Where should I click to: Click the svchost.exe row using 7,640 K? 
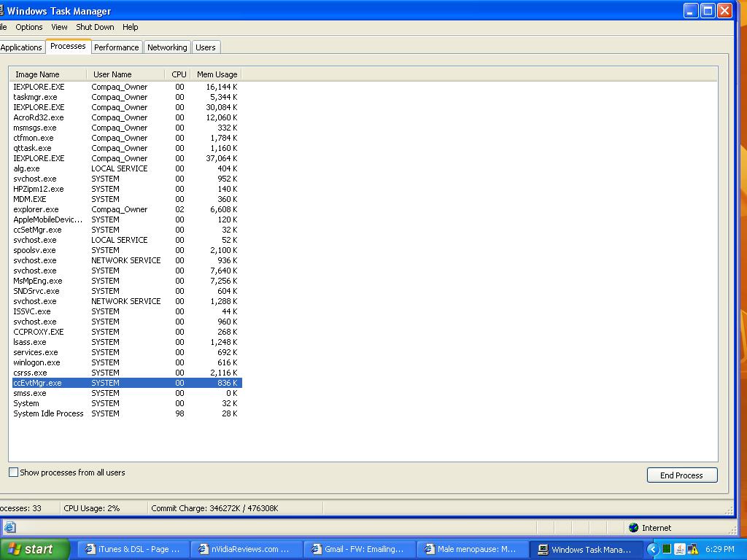(x=127, y=271)
